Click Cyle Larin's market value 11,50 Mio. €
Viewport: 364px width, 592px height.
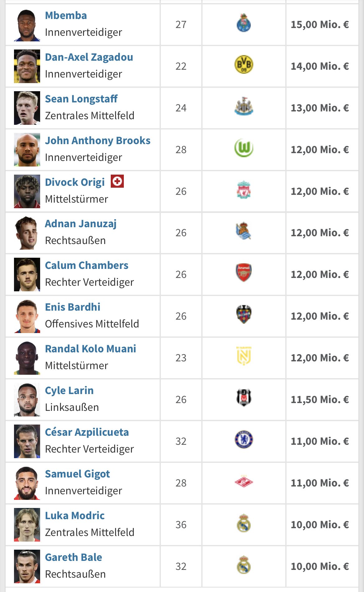pos(320,399)
